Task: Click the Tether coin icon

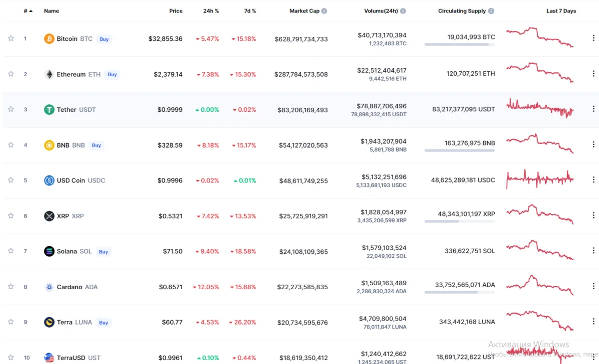Action: tap(49, 110)
